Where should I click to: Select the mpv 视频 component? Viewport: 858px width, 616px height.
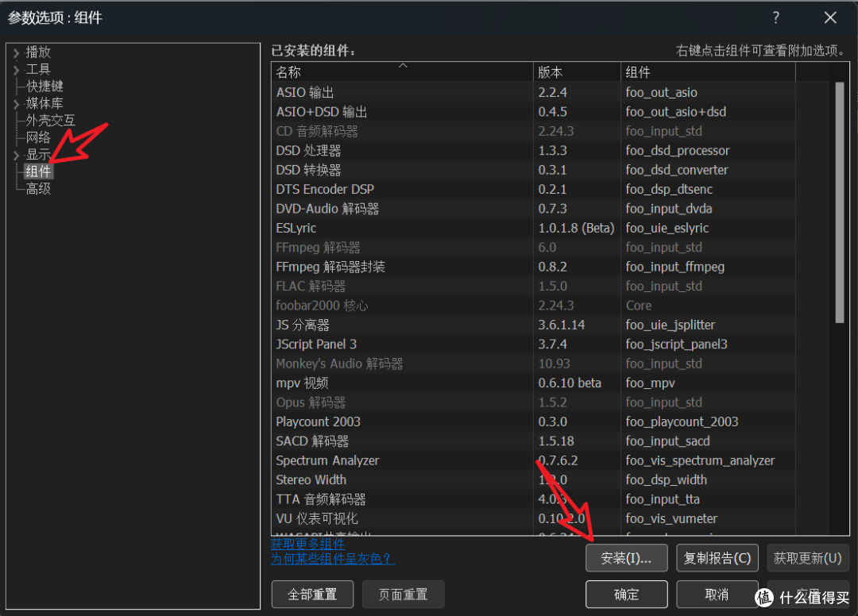coord(533,383)
